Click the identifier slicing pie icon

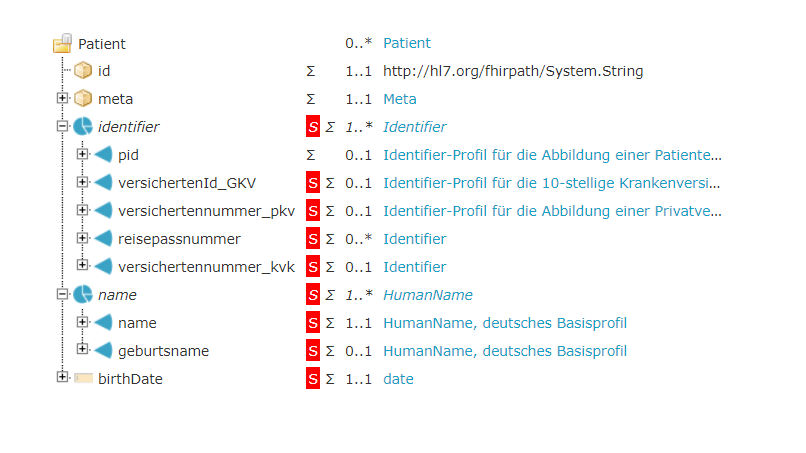click(83, 127)
